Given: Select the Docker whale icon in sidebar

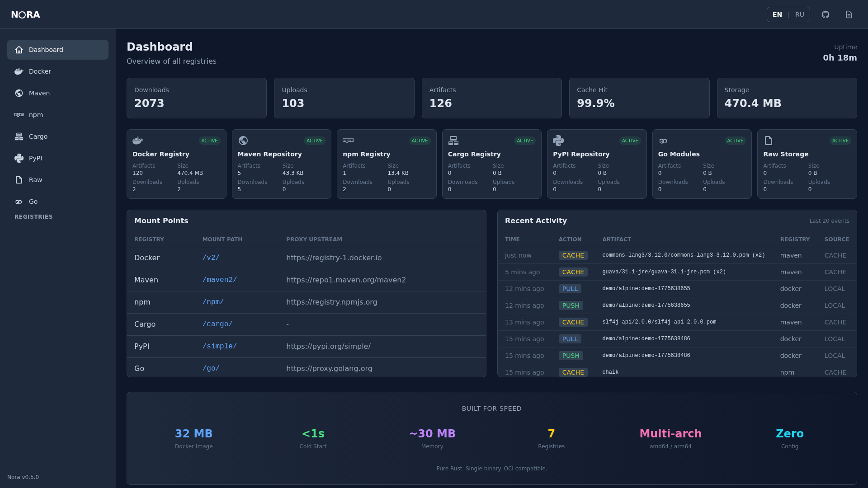Looking at the screenshot, I should point(19,71).
